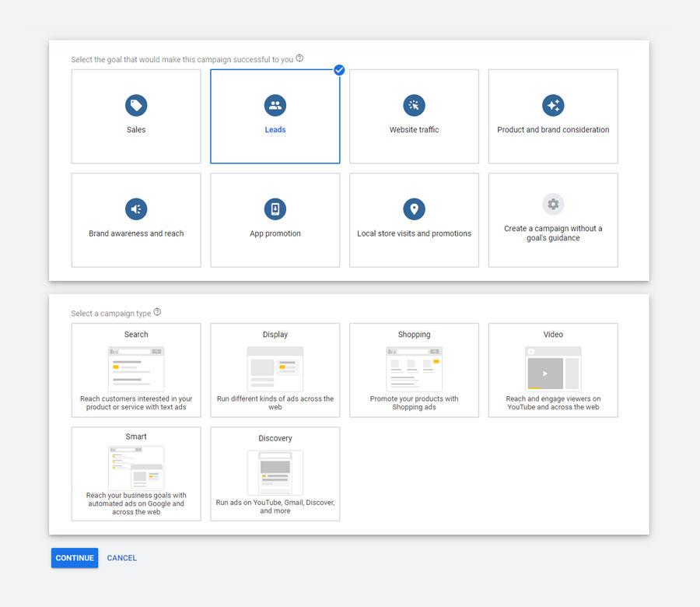This screenshot has height=607, width=700.
Task: Click the App promotion phone icon
Action: (275, 209)
